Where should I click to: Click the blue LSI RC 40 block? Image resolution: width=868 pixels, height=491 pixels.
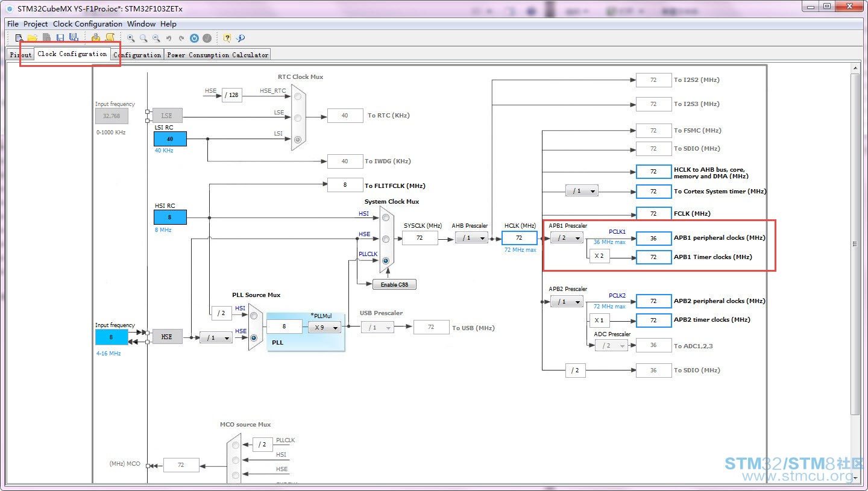click(170, 139)
